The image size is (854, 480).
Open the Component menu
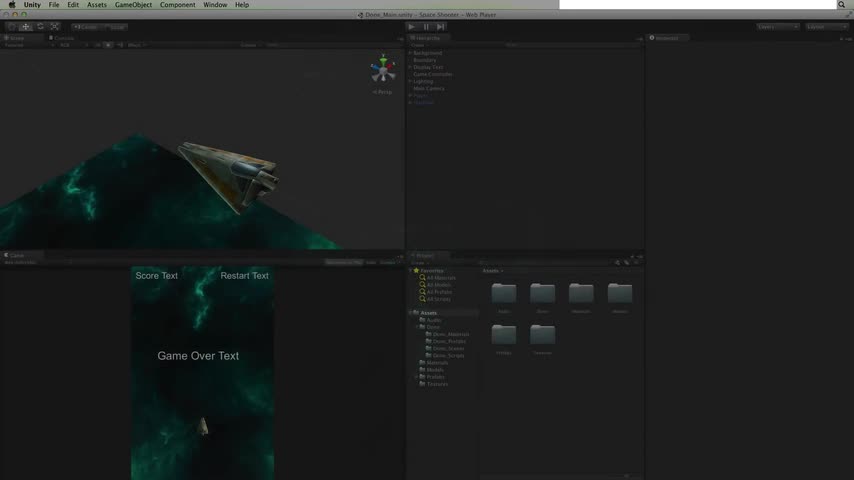click(x=178, y=4)
